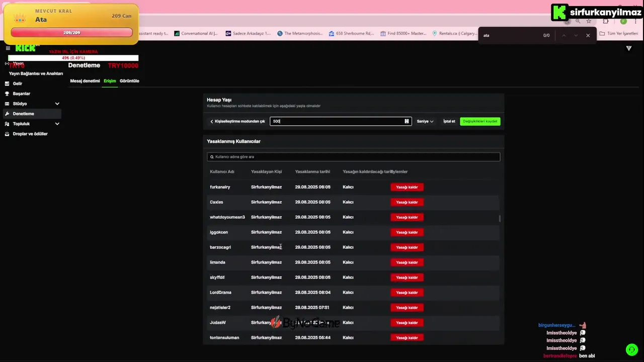Click the Kullanıcı adına göre ara search field
The height and width of the screenshot is (362, 644).
click(x=353, y=157)
